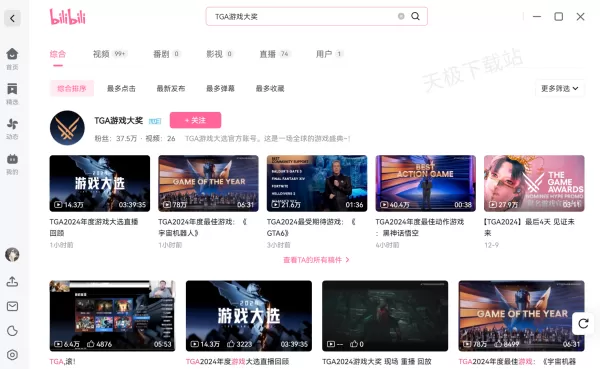This screenshot has width=600, height=369.
Task: Clear the search box text
Action: [401, 16]
